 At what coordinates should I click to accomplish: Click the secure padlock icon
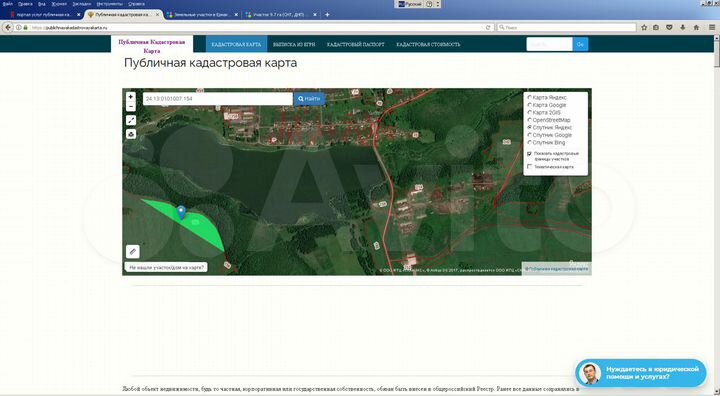pos(25,28)
